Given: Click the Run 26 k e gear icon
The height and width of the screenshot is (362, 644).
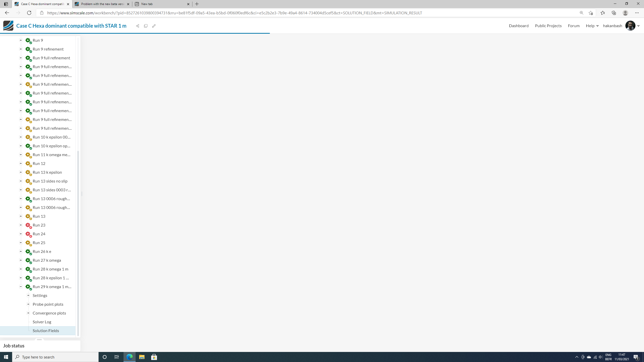Looking at the screenshot, I should [28, 252].
